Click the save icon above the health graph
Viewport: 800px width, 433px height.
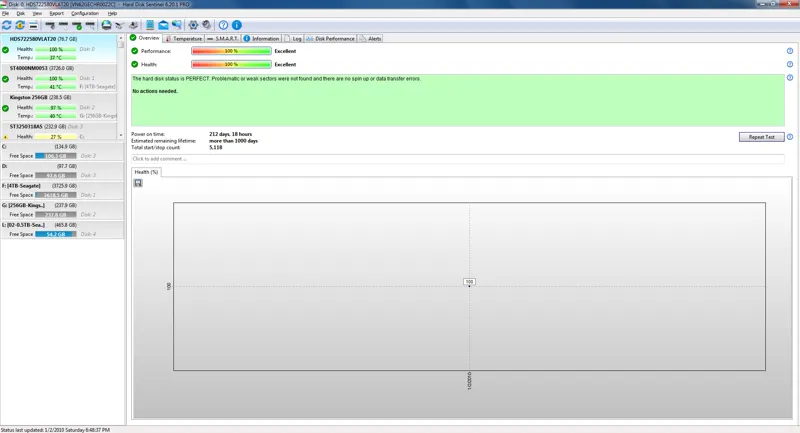coord(138,183)
